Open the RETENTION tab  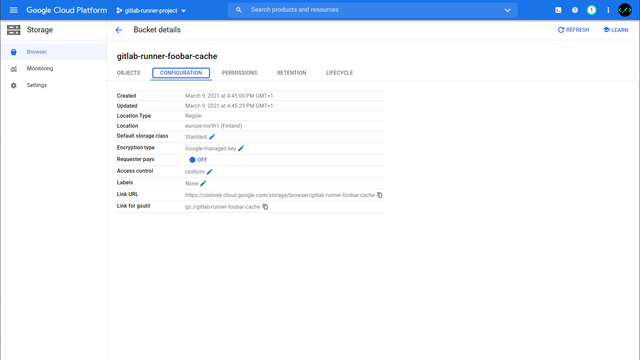[x=291, y=73]
